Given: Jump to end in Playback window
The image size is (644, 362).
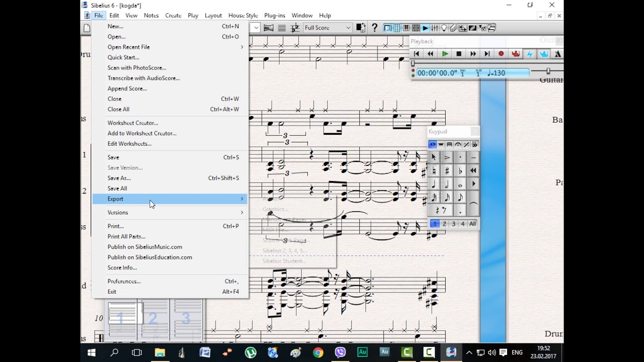Looking at the screenshot, I should tap(487, 54).
